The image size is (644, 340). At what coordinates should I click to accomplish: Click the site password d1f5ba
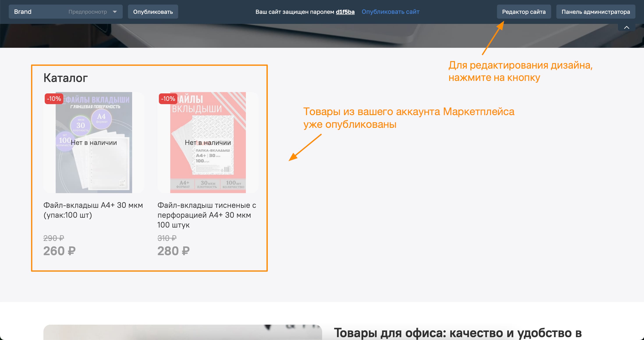click(345, 12)
